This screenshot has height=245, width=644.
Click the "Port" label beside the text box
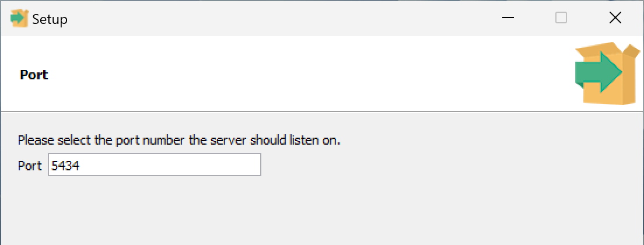tap(30, 166)
